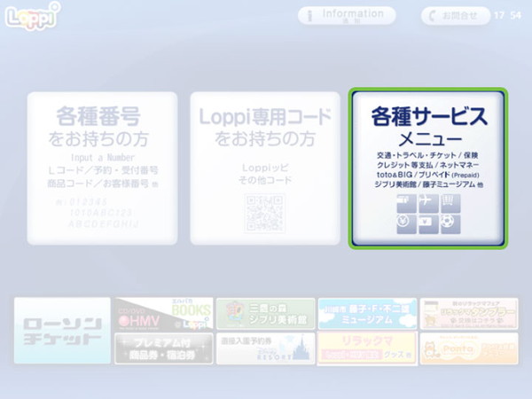Tap the phone icon beside お問合せ
Screen dimensions: 532x399
click(432, 16)
